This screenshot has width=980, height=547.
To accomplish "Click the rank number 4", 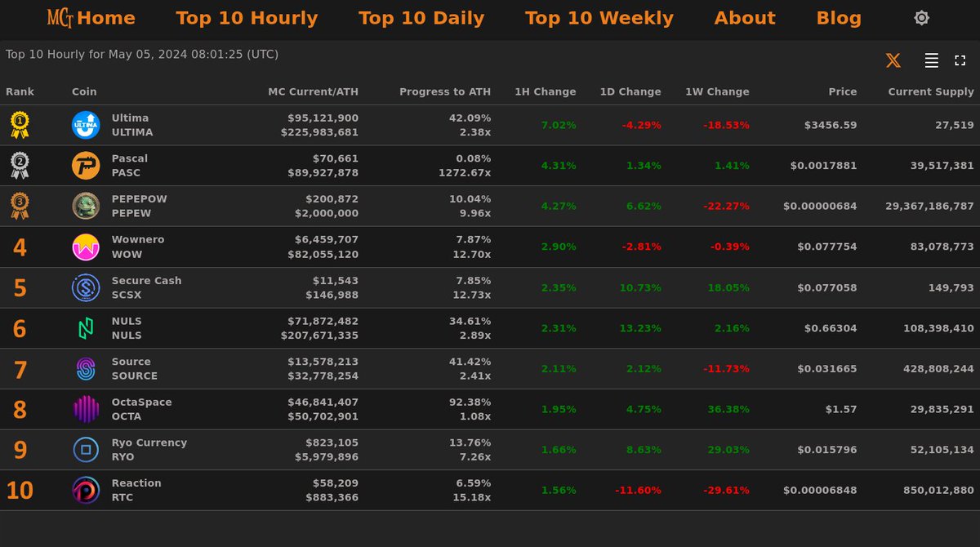I will (x=20, y=247).
